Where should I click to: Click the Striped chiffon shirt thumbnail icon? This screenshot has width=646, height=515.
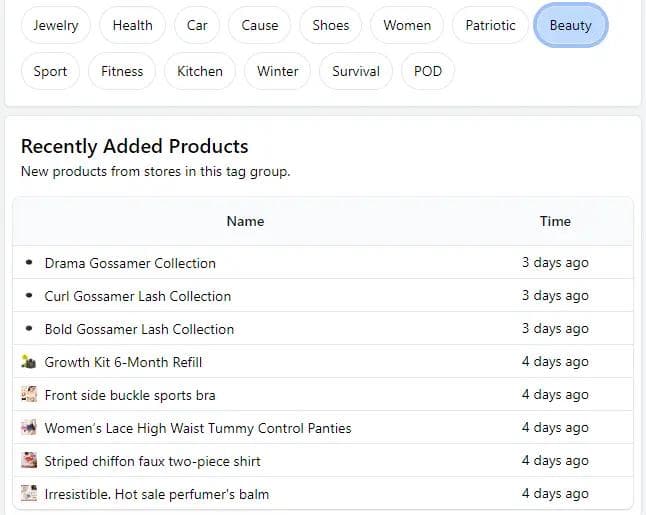[x=29, y=461]
